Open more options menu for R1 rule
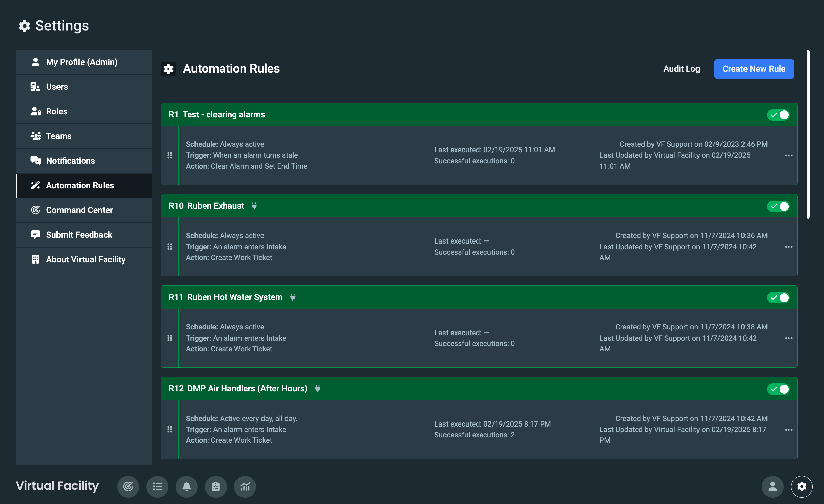824x504 pixels. pos(789,156)
